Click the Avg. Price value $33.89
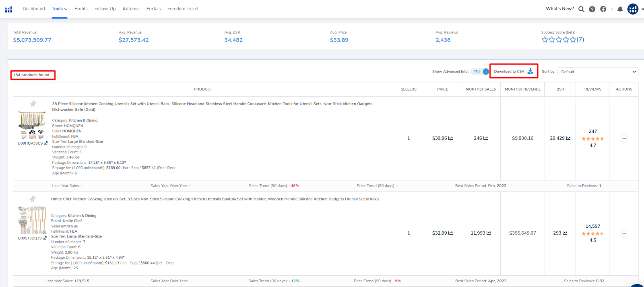The height and width of the screenshot is (287, 644). point(339,40)
